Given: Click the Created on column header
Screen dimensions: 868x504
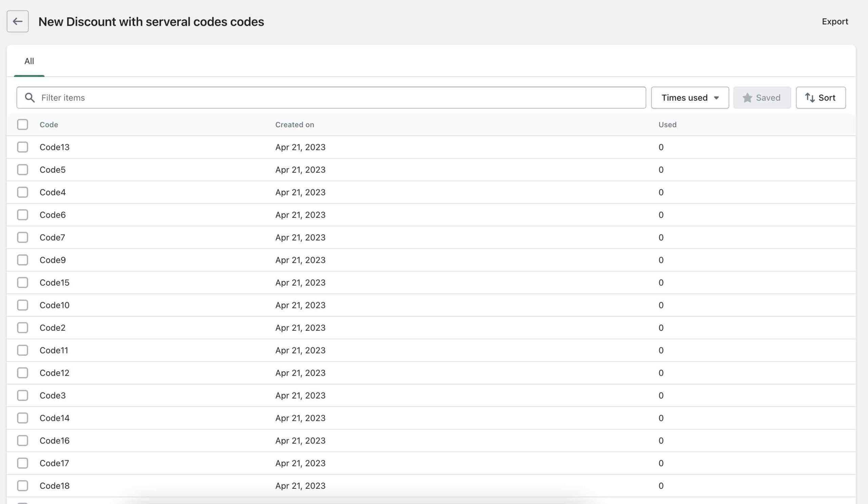Looking at the screenshot, I should tap(295, 125).
